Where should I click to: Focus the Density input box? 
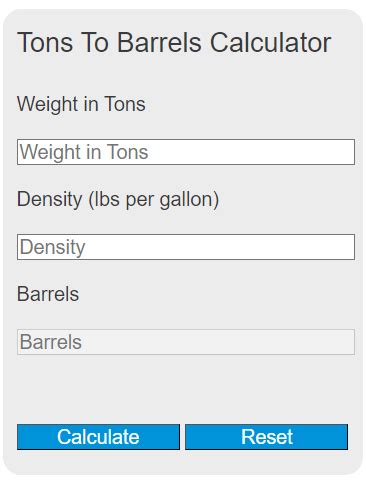[186, 247]
